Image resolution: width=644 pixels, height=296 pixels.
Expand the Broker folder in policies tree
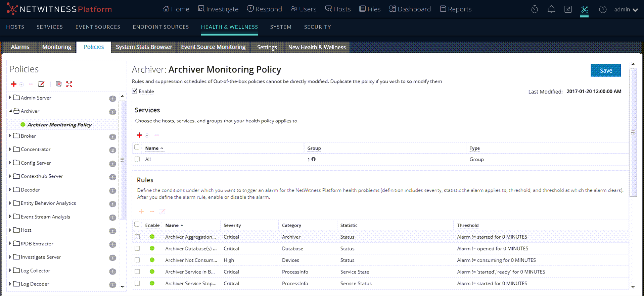pos(10,136)
